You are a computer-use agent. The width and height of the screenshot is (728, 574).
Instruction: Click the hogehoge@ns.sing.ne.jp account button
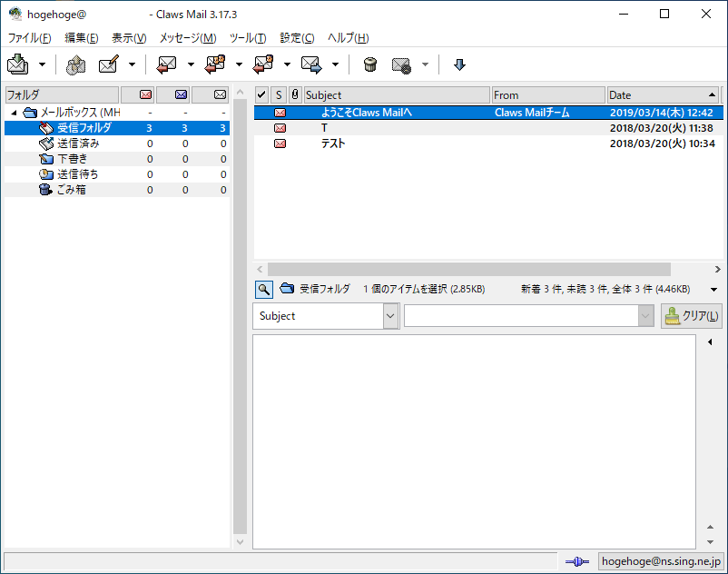(661, 561)
